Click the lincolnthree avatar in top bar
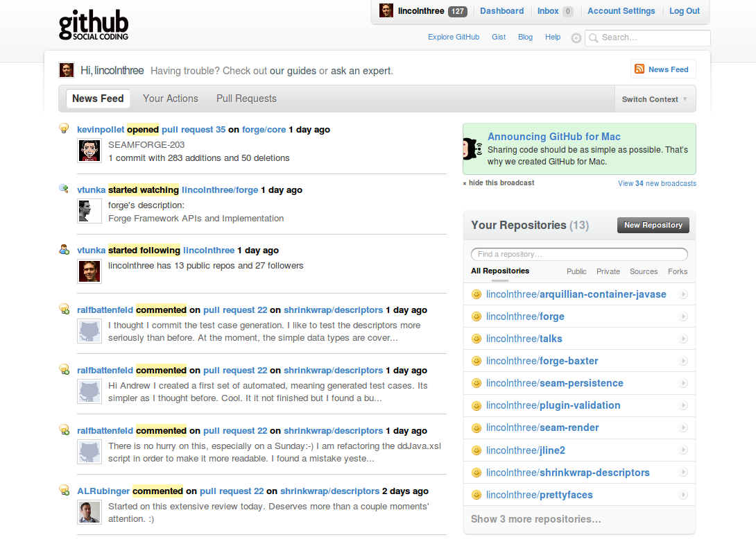This screenshot has height=542, width=756. pos(386,10)
